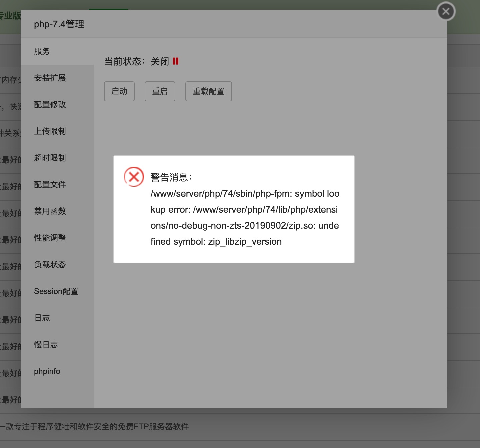Start PHP service with 启动 button

[x=119, y=91]
